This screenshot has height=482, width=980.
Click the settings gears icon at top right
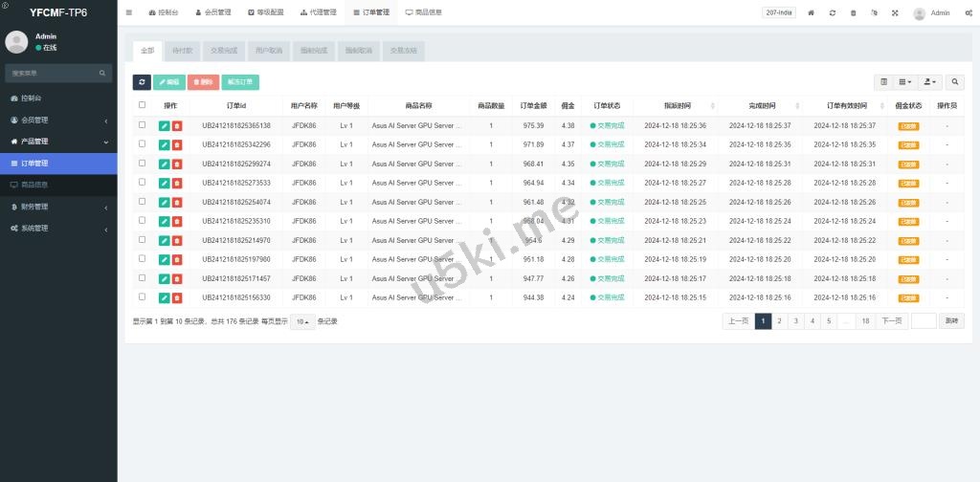coord(969,13)
